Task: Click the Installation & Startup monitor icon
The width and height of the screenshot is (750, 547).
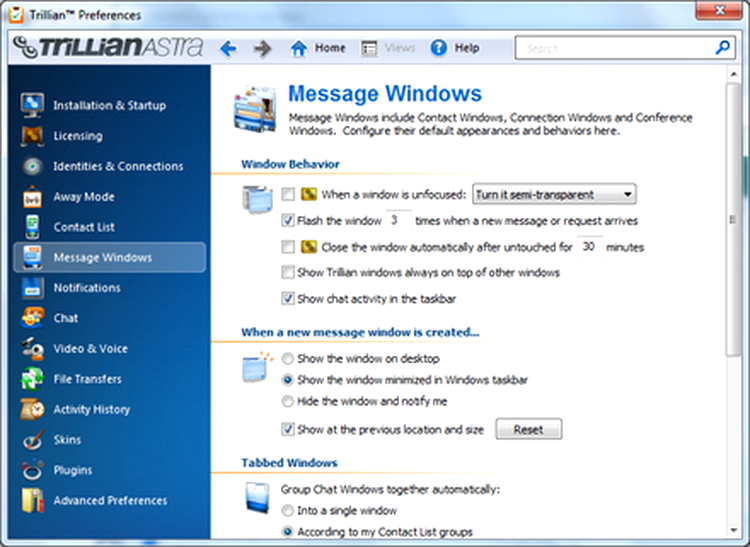Action: click(32, 105)
